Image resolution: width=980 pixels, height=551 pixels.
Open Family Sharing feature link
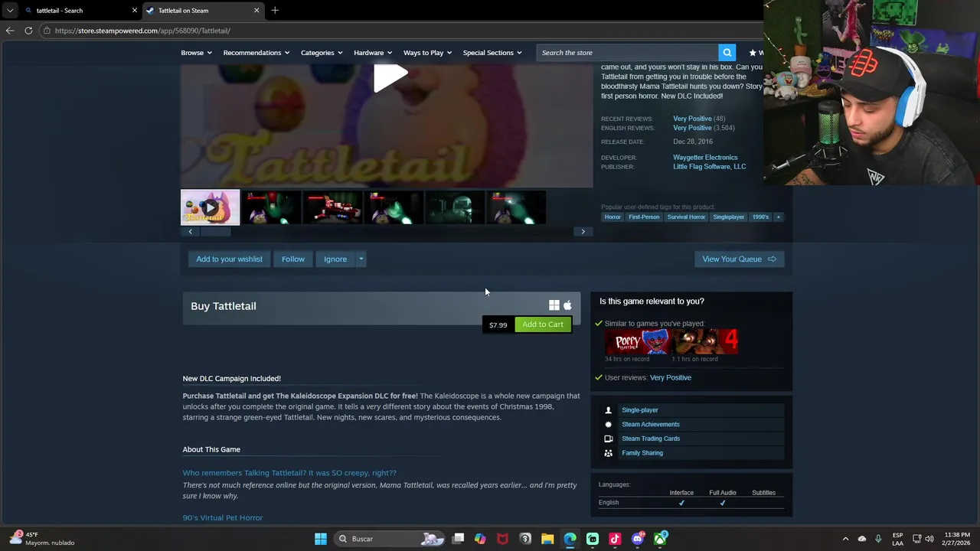coord(642,453)
